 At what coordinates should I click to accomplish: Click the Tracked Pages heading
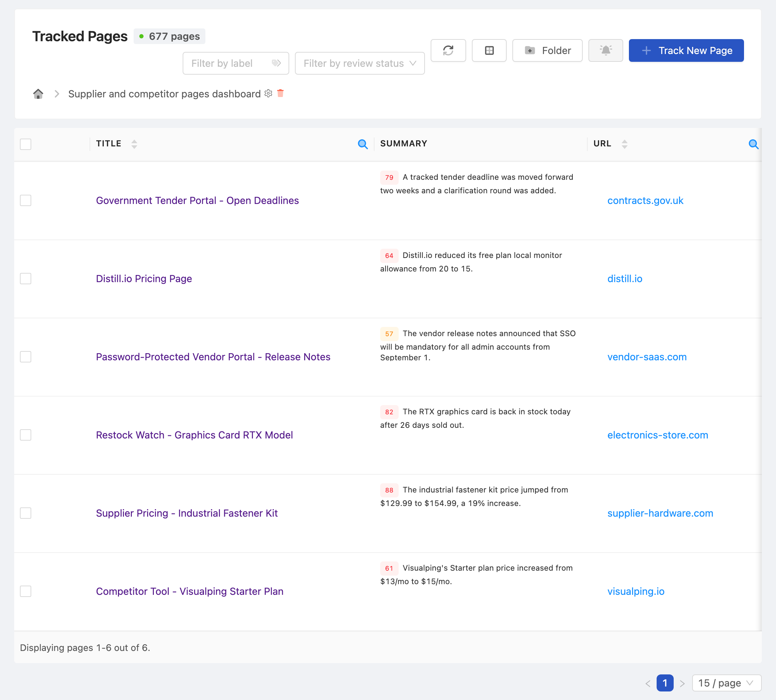(x=80, y=36)
